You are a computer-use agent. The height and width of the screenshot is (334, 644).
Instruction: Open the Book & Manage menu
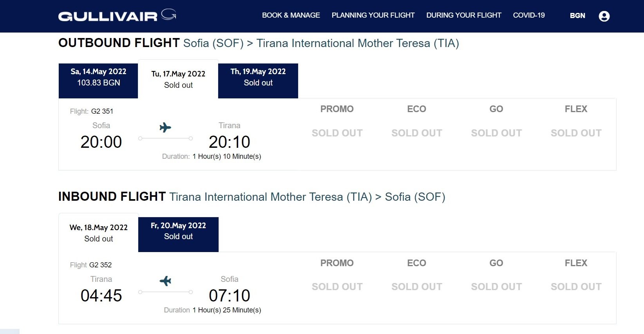click(291, 15)
